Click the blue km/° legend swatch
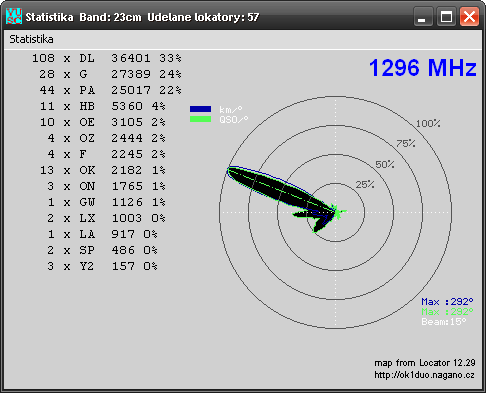 coord(200,109)
